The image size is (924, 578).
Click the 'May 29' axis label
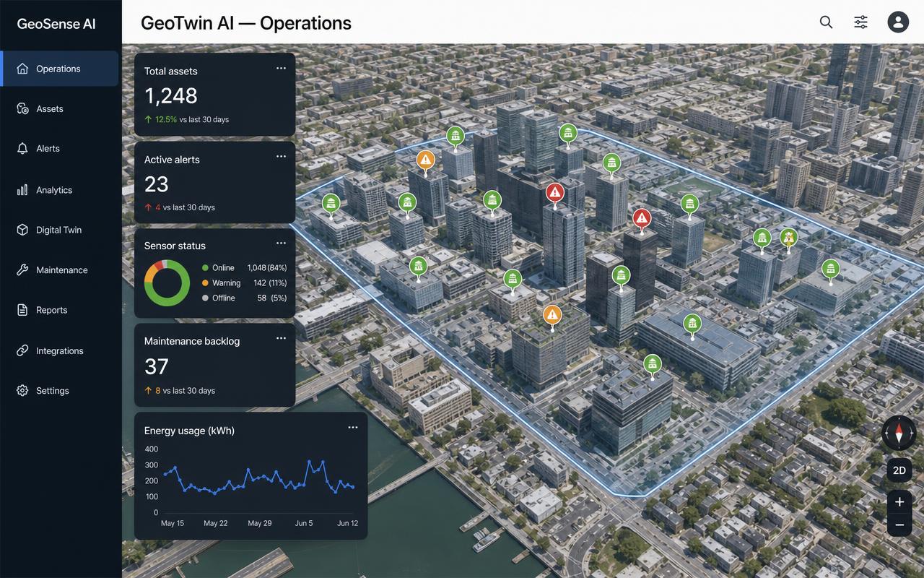(260, 523)
